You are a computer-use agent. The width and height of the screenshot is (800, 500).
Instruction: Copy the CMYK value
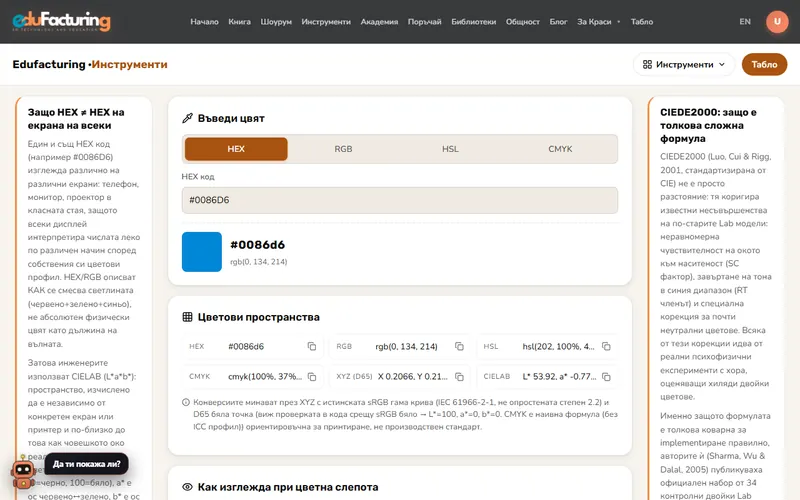(312, 377)
